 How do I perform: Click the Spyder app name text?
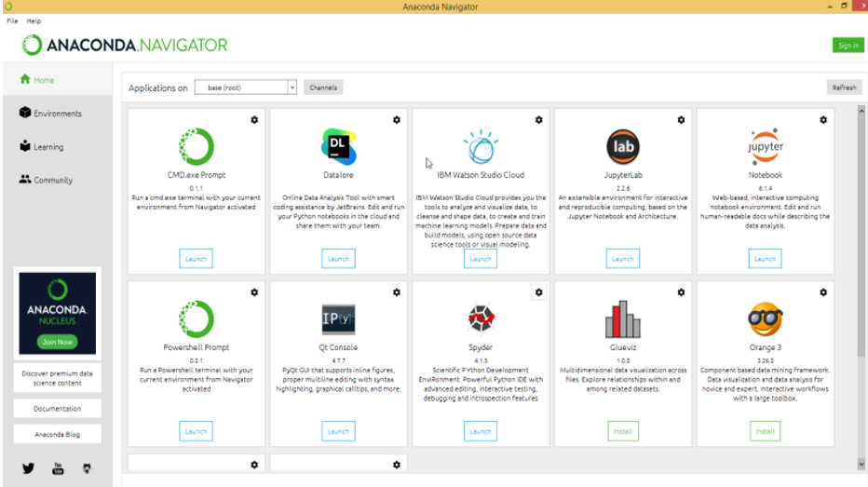[481, 347]
